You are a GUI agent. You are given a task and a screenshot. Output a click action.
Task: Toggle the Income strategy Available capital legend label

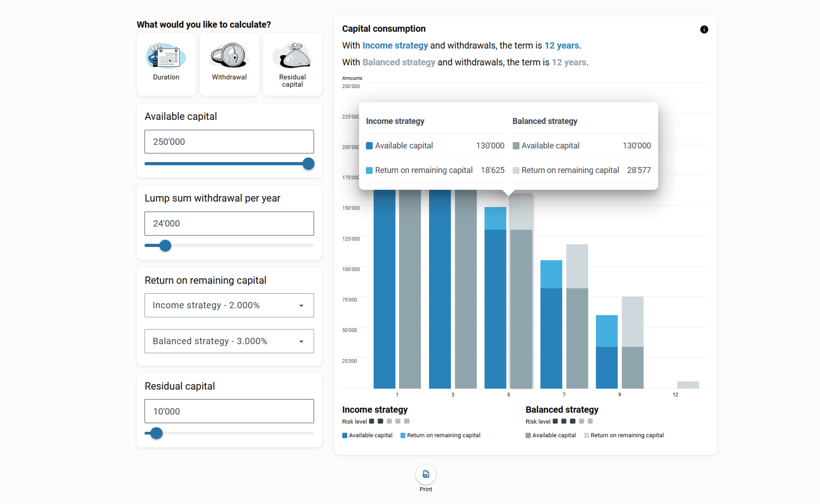click(370, 435)
